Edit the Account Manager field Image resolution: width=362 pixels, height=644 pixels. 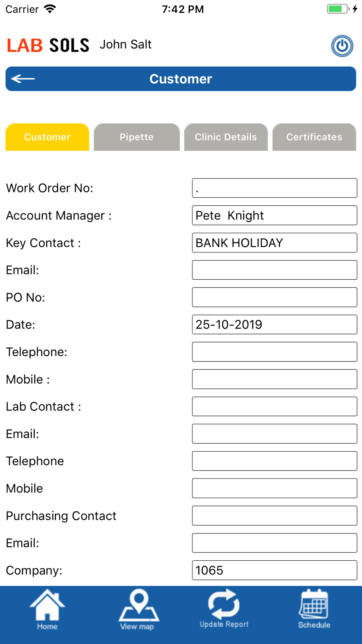pyautogui.click(x=274, y=215)
